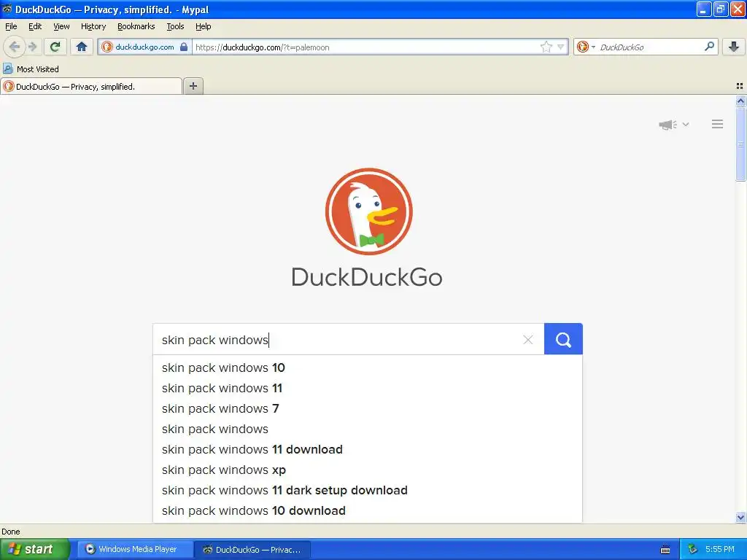Select the plain 'skin pack windows' suggestion

368,429
